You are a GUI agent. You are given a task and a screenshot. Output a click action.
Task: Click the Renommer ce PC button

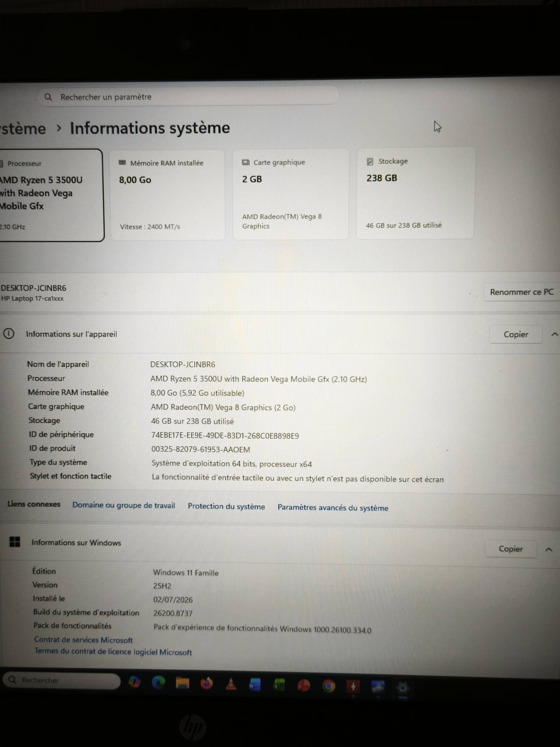point(522,292)
